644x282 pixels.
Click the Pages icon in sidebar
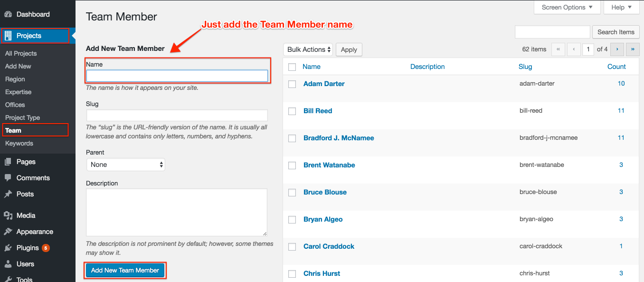[8, 162]
